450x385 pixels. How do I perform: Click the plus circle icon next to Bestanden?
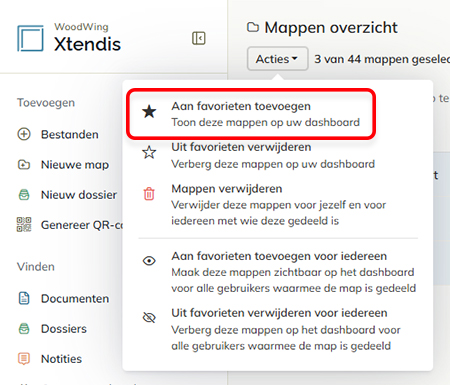[x=24, y=134]
